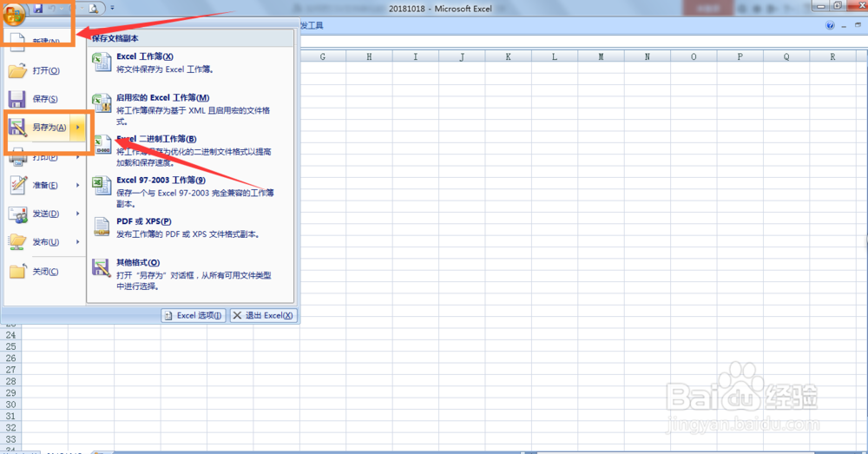Select column M header

(601, 56)
